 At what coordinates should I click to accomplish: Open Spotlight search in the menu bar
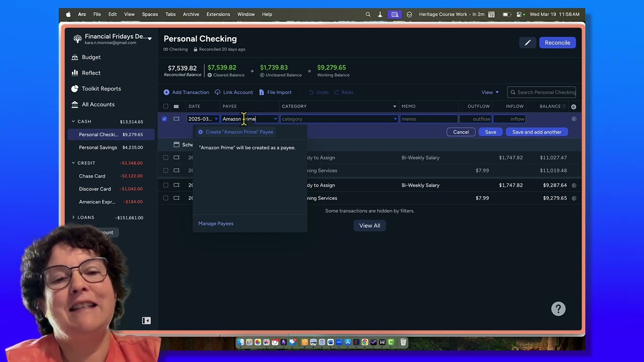click(368, 15)
